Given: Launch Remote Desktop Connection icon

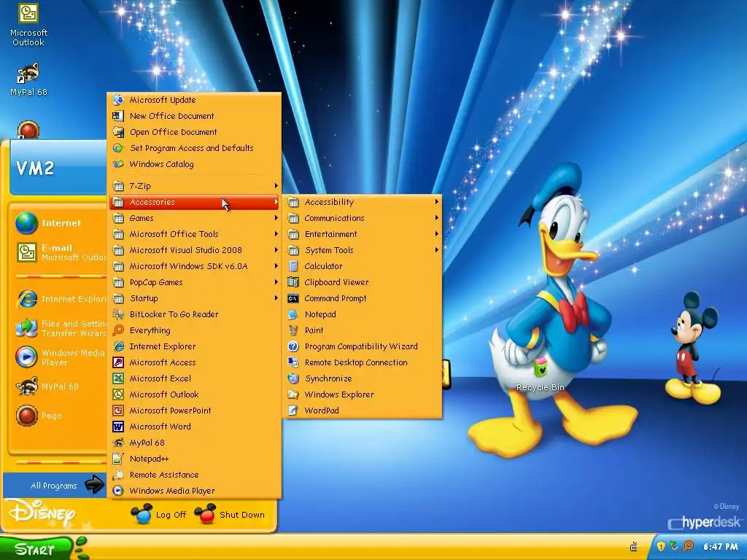Looking at the screenshot, I should pos(293,362).
